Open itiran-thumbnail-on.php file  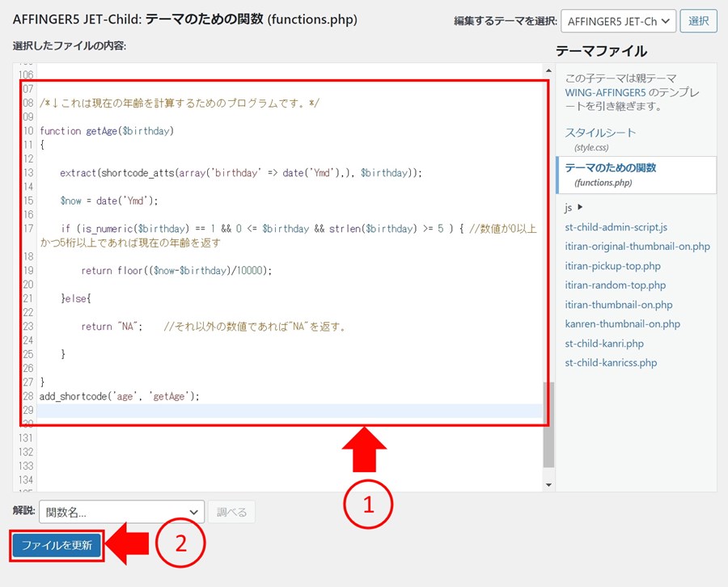618,305
